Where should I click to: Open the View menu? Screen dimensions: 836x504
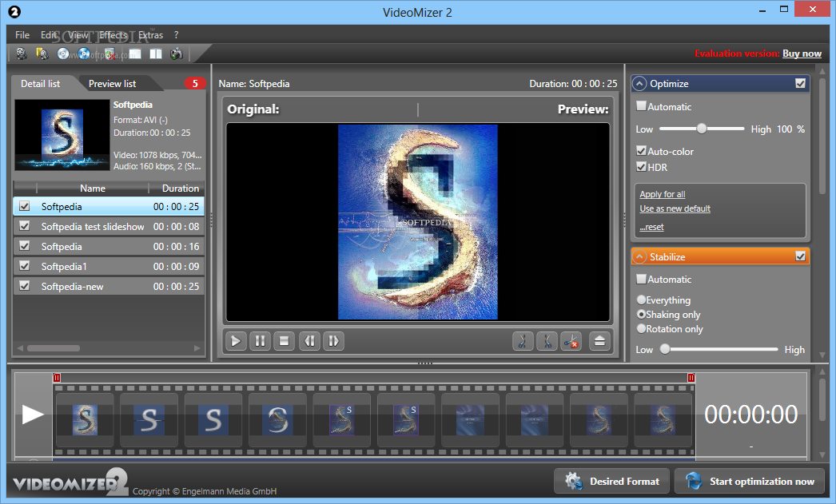[78, 35]
